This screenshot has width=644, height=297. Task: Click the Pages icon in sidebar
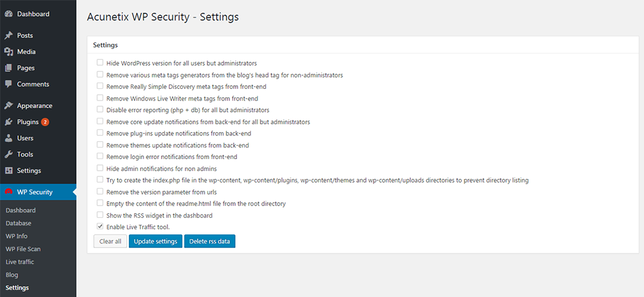tap(8, 68)
